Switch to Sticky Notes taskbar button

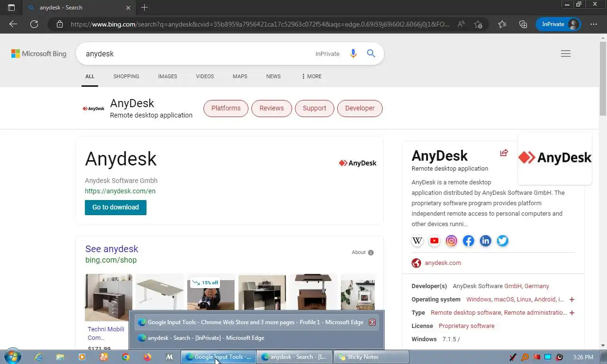[371, 357]
